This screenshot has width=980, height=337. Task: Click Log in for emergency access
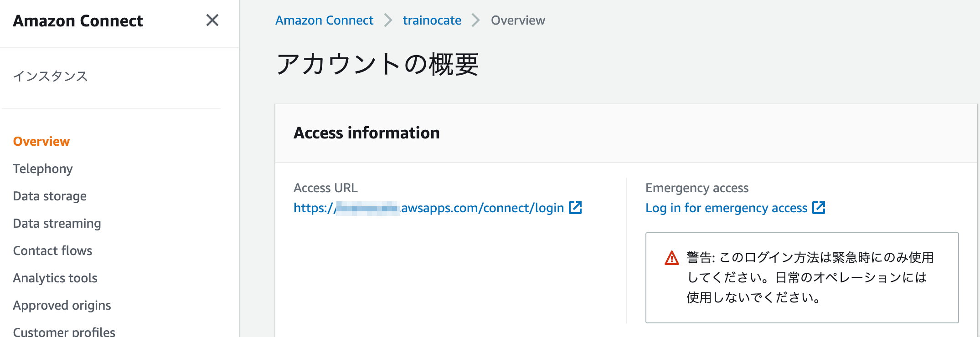pos(727,208)
